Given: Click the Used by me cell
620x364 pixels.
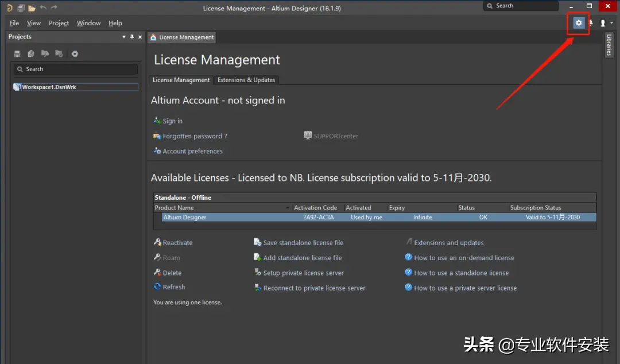Looking at the screenshot, I should 366,217.
